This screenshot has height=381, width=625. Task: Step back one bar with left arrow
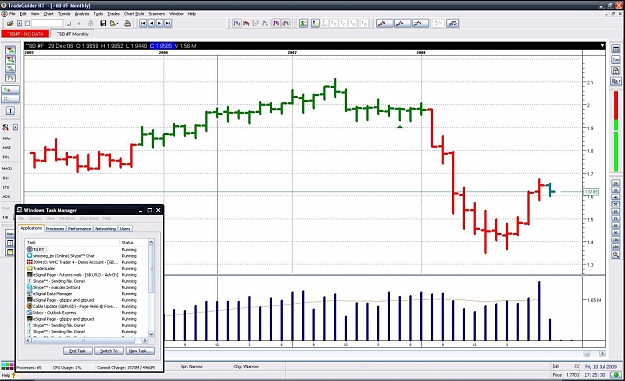click(151, 24)
